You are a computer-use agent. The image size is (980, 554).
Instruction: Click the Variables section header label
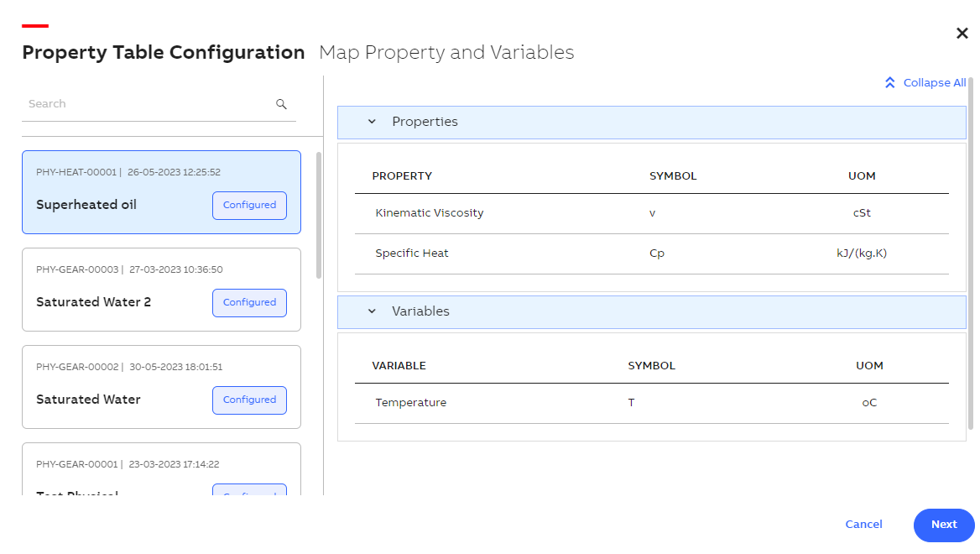coord(420,311)
